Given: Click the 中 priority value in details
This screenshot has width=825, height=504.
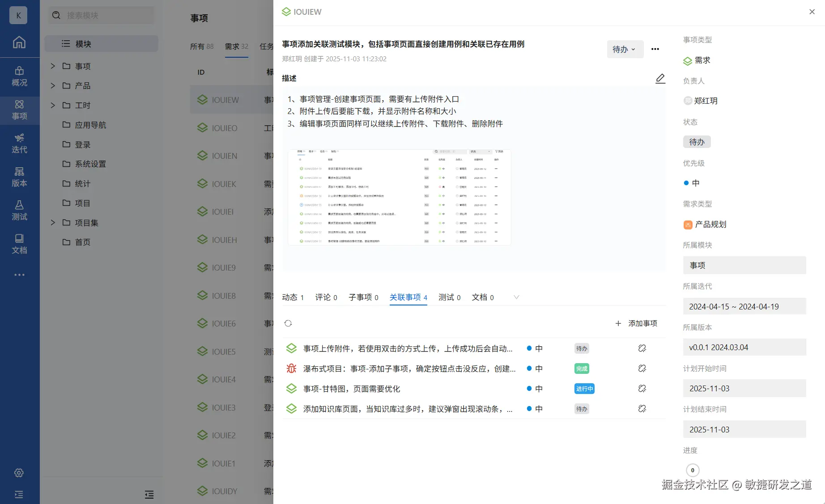Looking at the screenshot, I should [692, 183].
